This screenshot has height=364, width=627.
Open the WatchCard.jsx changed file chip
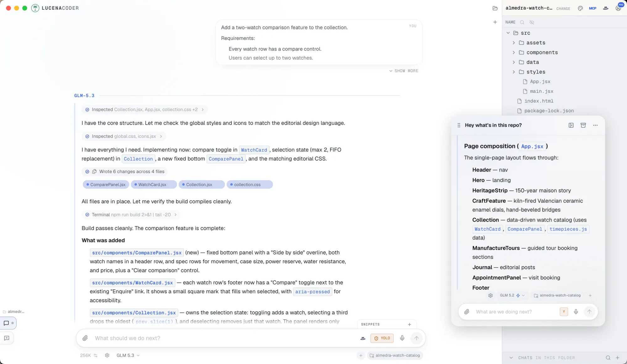point(154,185)
